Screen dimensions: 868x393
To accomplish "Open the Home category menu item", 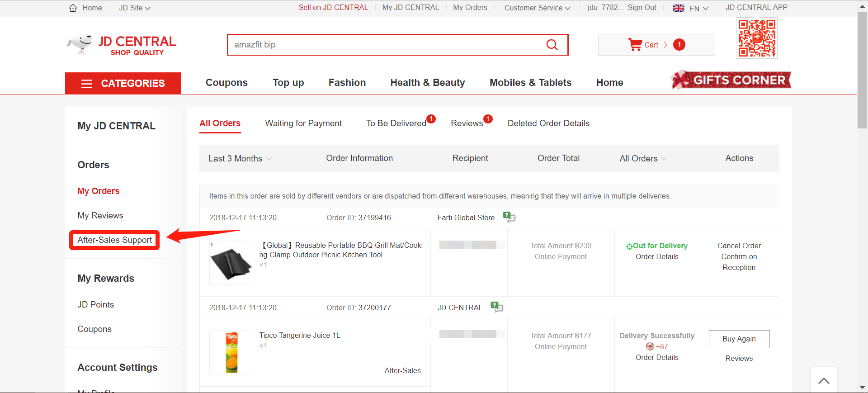I will tap(610, 82).
